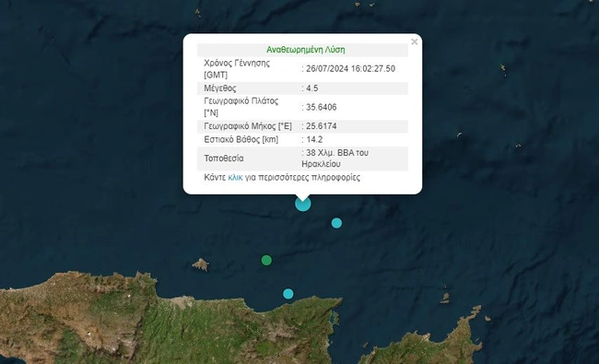The width and height of the screenshot is (599, 364).
Task: Click the 'Χρόνος Γέννησης [GMT]' label
Action: click(237, 69)
